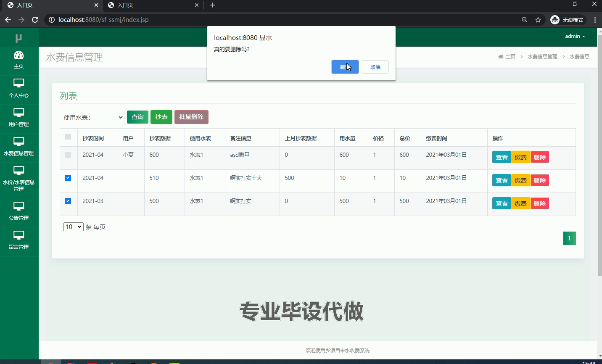View site information icon in address bar
The image size is (602, 364).
[51, 20]
